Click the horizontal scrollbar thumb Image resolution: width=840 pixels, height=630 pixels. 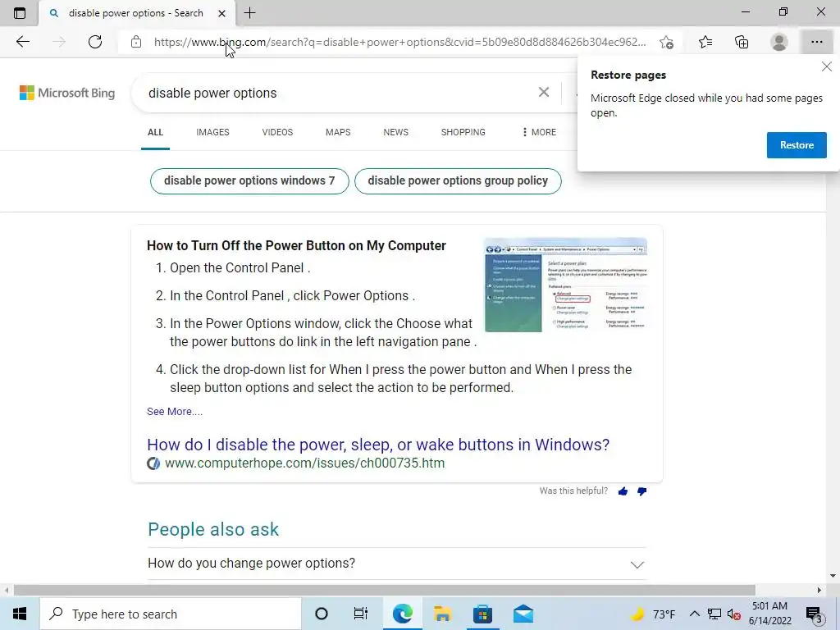pos(384,591)
